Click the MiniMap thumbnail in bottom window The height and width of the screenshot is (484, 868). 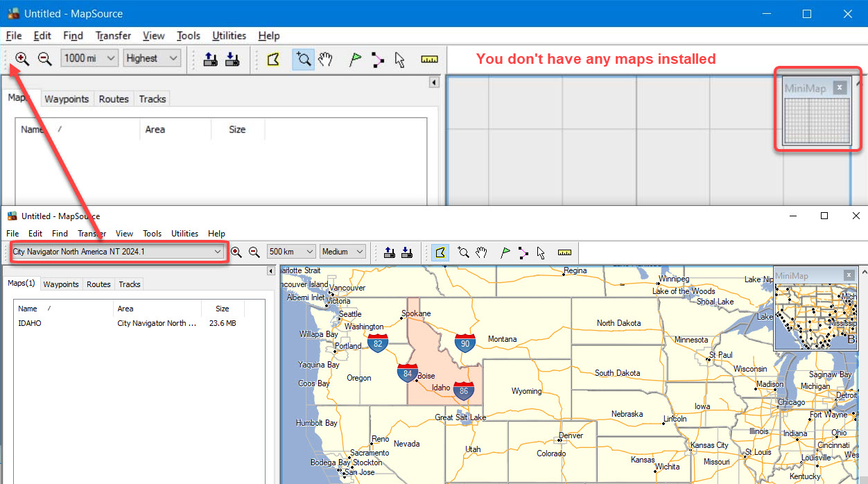[x=815, y=316]
